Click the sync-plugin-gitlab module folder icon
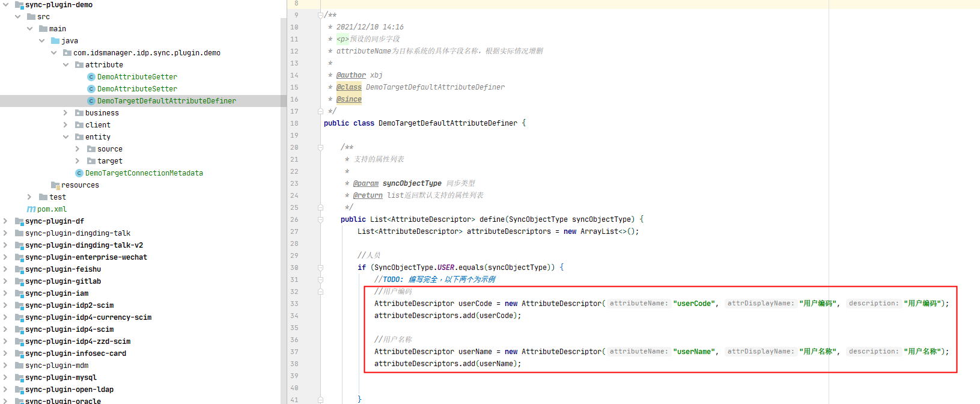This screenshot has width=980, height=404. 19,281
